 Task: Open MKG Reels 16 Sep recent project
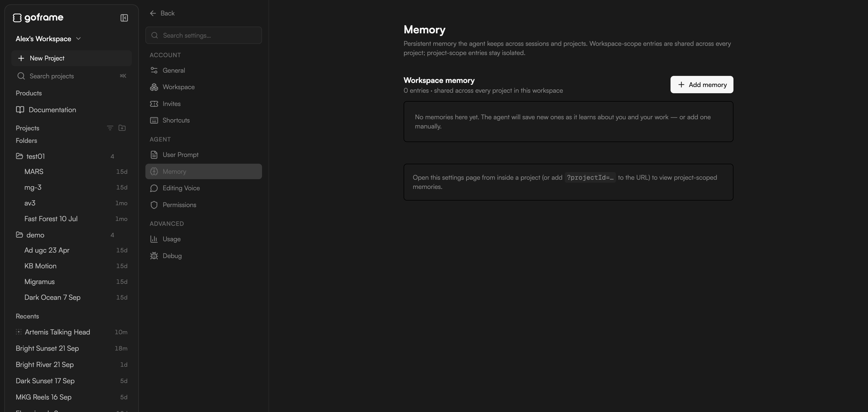71,397
